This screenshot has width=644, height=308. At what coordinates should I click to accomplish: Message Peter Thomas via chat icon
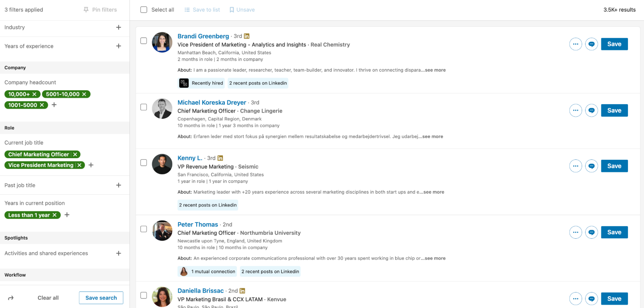[591, 232]
